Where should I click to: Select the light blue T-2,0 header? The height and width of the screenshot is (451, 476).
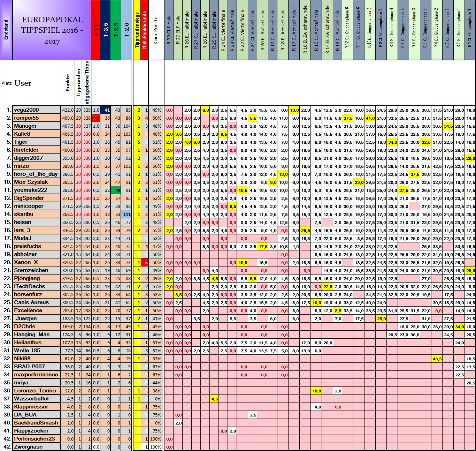(126, 30)
